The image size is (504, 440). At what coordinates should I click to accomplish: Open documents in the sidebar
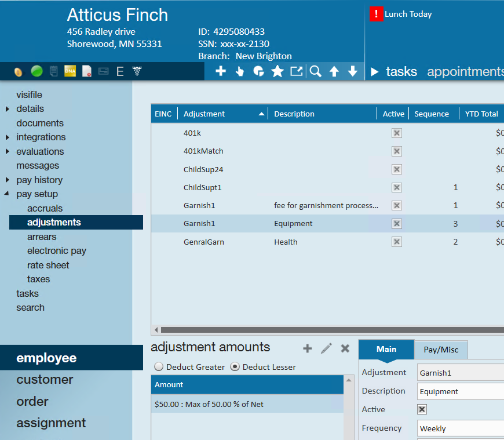coord(40,123)
